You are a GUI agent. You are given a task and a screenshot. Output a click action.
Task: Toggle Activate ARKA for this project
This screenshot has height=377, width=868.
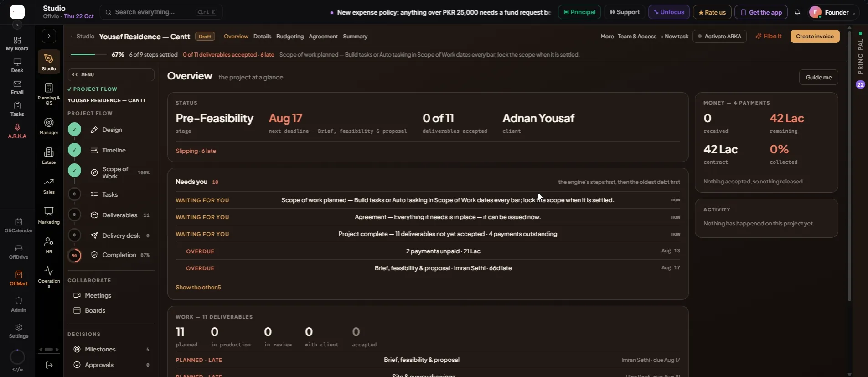point(719,37)
